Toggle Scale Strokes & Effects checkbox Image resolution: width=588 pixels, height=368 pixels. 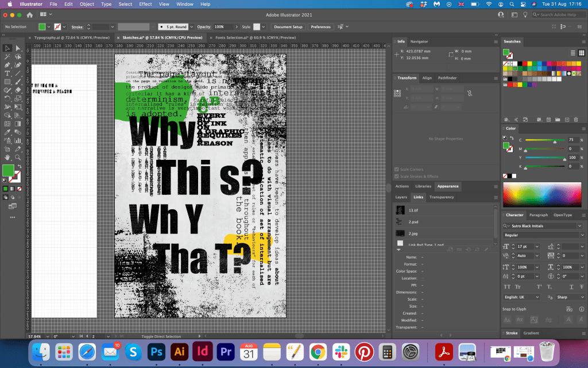397,177
